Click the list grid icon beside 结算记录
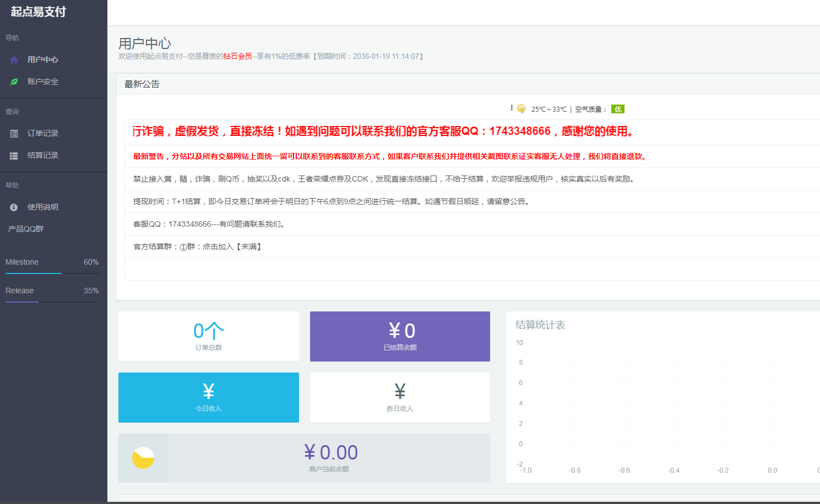The width and height of the screenshot is (820, 504). [x=13, y=155]
